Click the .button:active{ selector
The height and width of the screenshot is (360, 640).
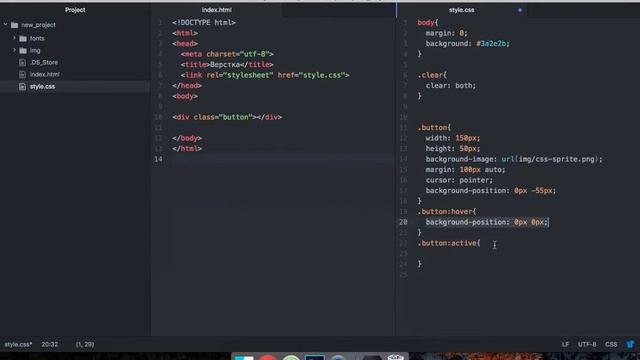449,243
